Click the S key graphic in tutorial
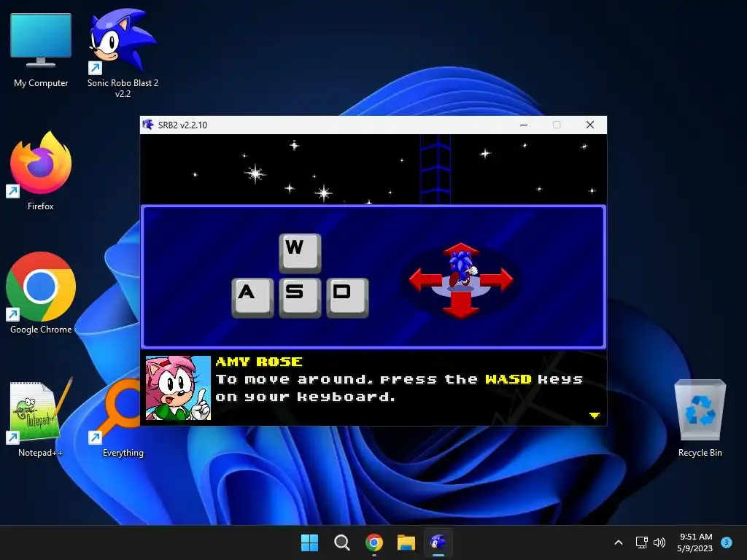The width and height of the screenshot is (747, 560). point(300,297)
